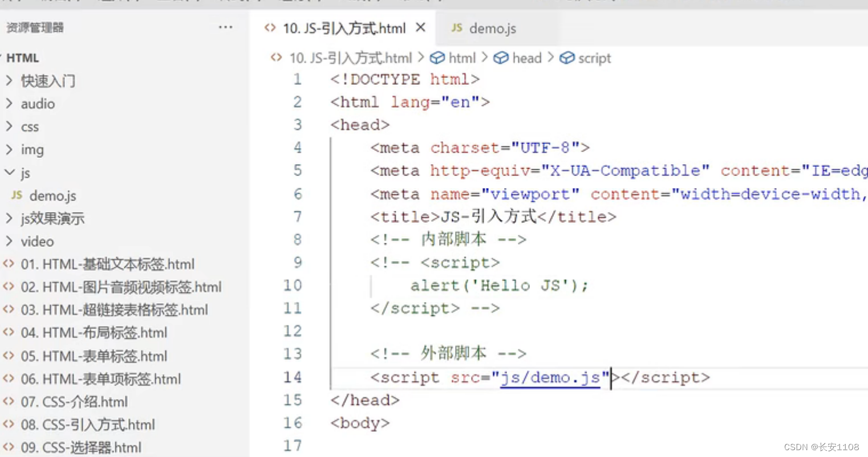Click file icon of 08. CSS-引入方式.html

point(8,424)
